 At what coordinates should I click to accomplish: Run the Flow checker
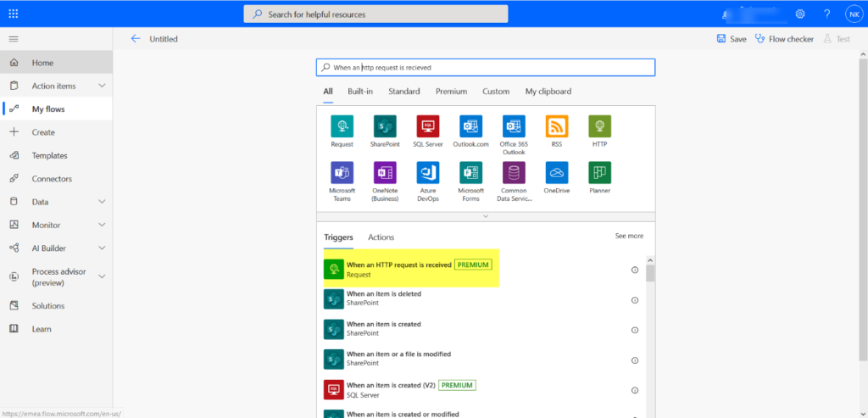[x=784, y=39]
